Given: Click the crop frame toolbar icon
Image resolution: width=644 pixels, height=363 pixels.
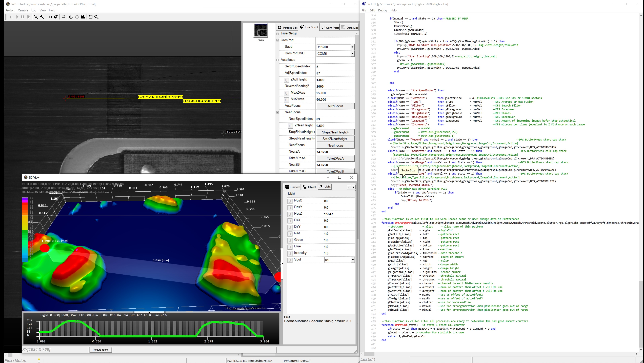Looking at the screenshot, I should coord(77,17).
